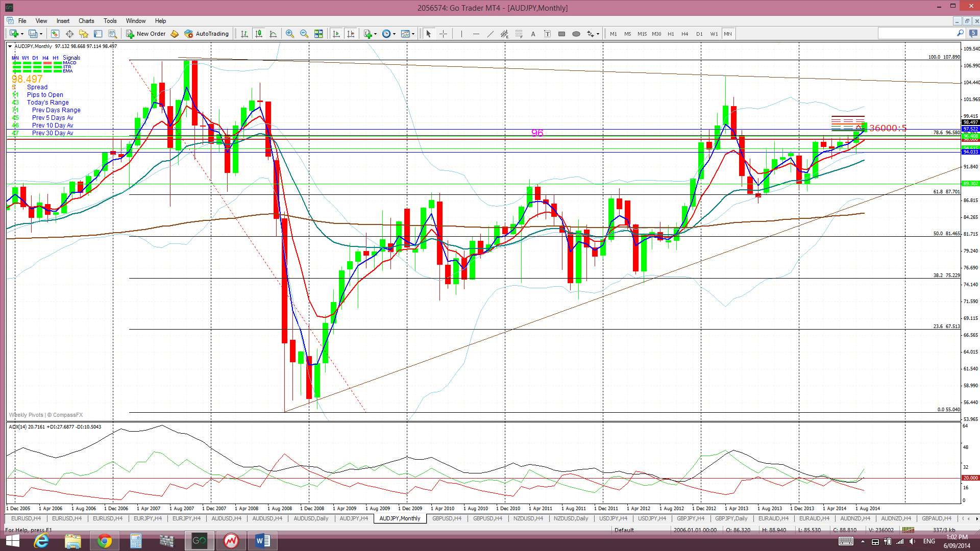Expand the Periodicity clock dropdown

pyautogui.click(x=394, y=34)
